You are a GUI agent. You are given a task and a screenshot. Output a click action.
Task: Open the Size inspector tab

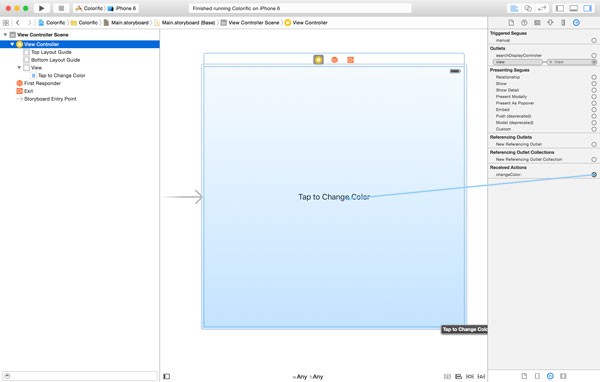[563, 23]
